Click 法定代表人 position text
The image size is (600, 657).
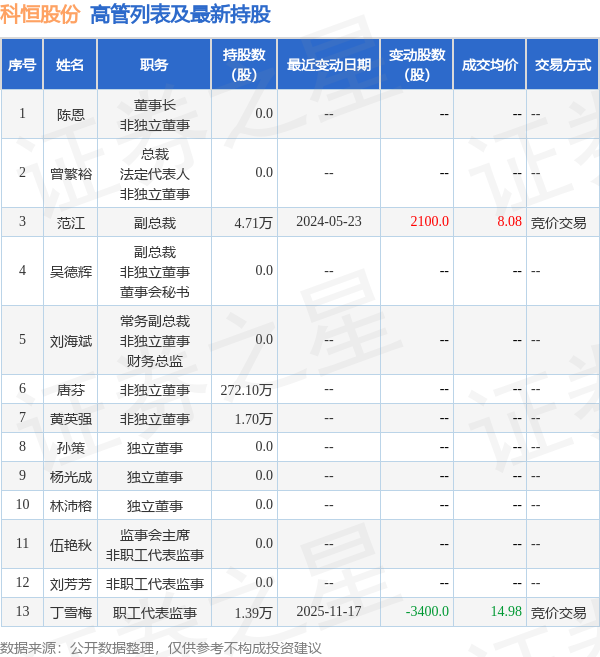155,174
